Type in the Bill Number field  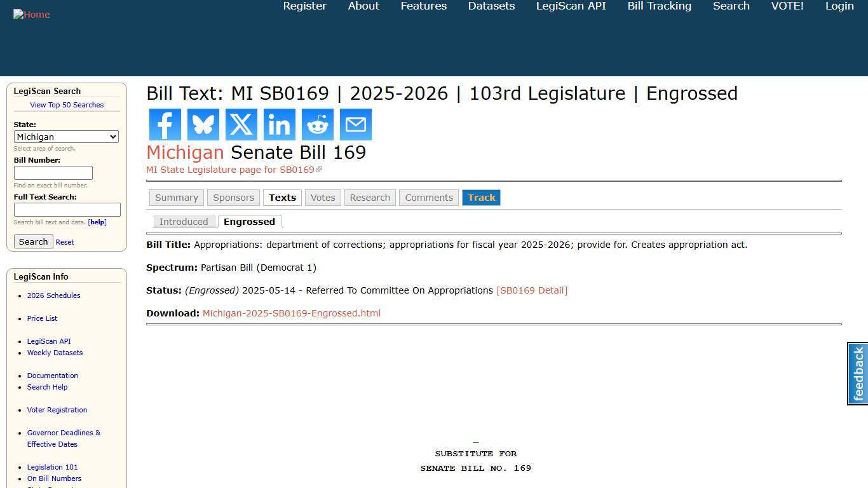point(53,172)
